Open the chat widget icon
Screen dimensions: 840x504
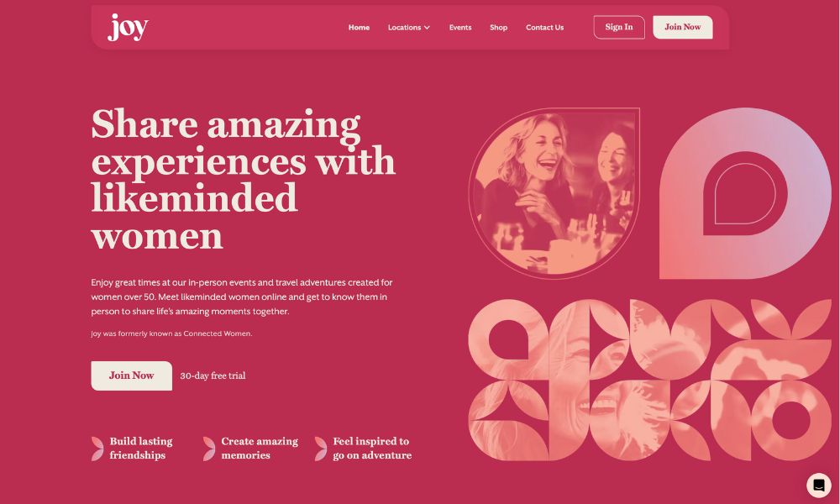818,486
